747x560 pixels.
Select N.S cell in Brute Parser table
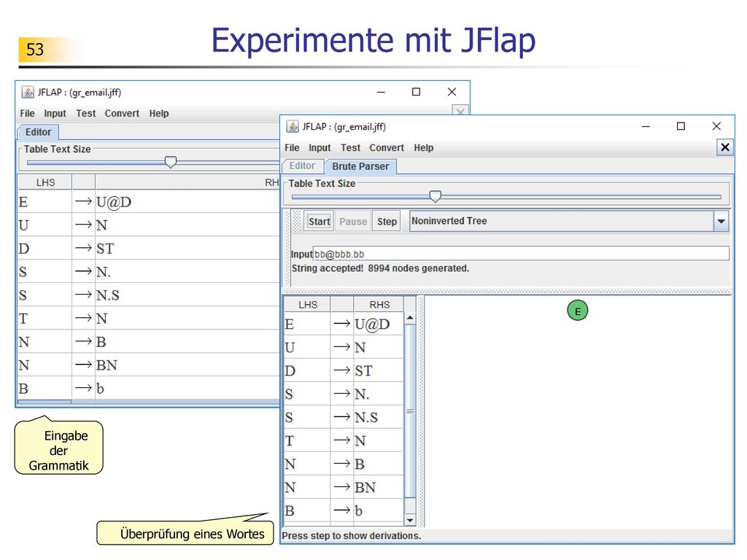point(379,418)
